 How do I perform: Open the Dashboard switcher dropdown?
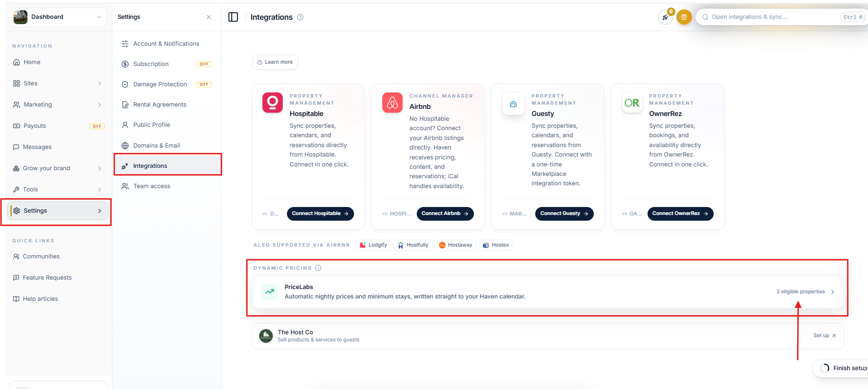pos(58,17)
